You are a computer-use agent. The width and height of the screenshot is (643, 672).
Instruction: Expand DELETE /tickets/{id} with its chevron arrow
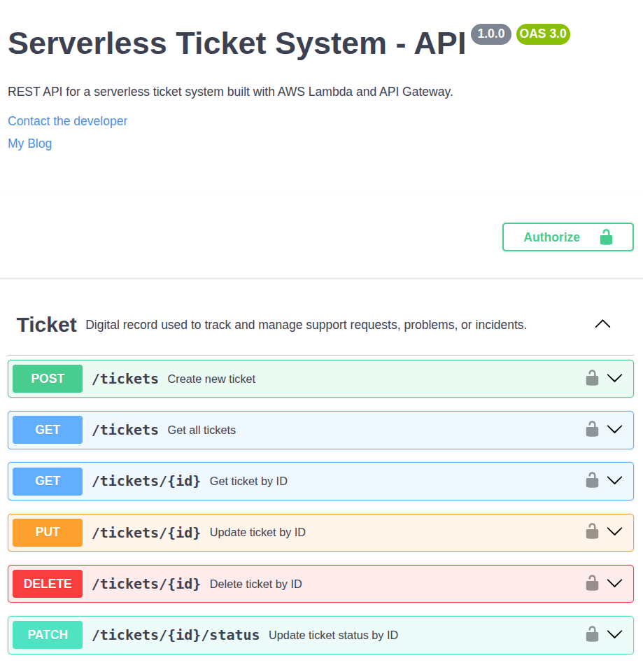click(x=614, y=583)
